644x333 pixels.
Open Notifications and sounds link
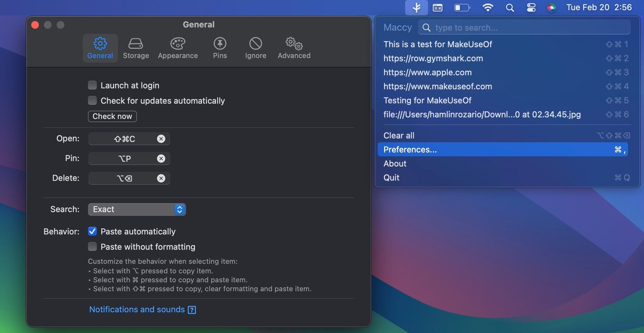click(x=137, y=309)
